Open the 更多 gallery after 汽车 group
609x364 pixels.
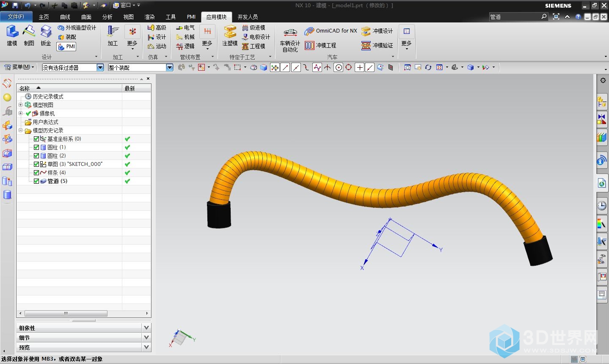(x=406, y=37)
